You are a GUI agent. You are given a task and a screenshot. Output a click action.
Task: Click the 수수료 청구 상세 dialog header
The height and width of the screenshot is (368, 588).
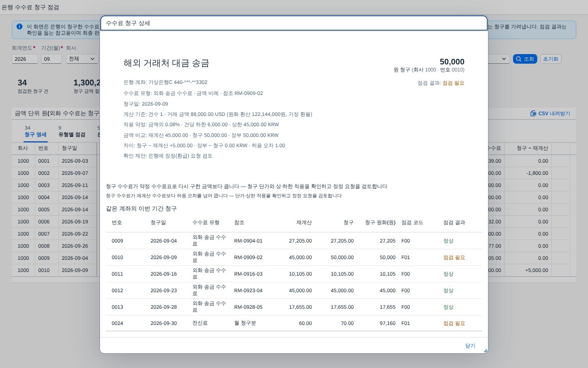(x=294, y=23)
